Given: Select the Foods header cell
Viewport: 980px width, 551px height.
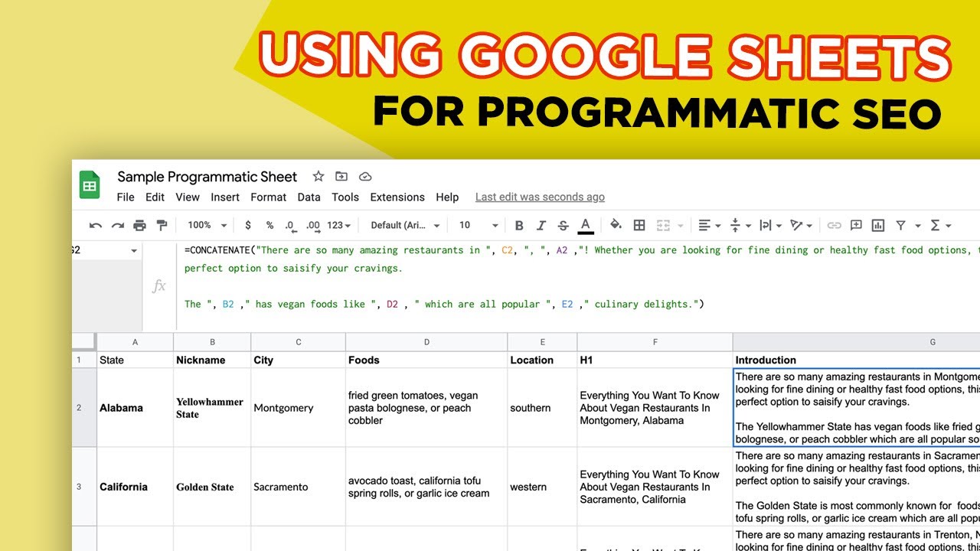Looking at the screenshot, I should pyautogui.click(x=426, y=360).
